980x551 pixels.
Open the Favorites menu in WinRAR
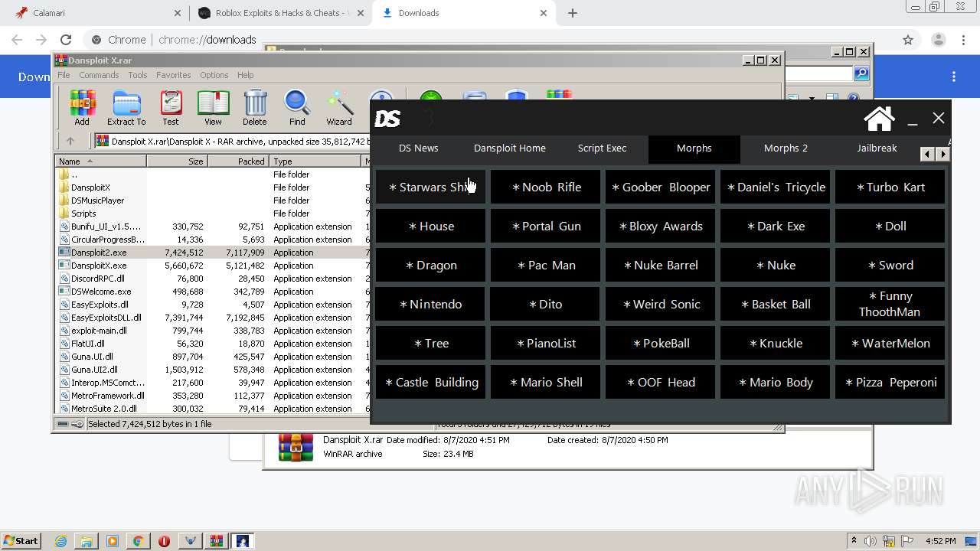[x=174, y=75]
